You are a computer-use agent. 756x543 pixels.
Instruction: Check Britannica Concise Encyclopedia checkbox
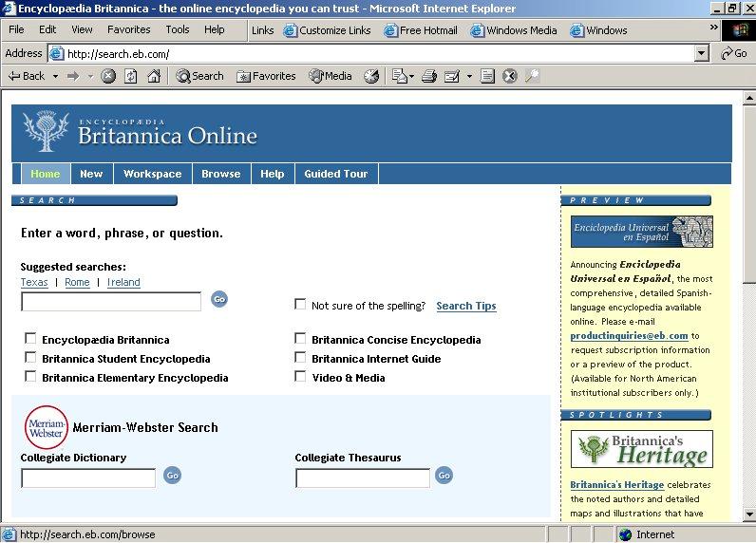click(x=300, y=338)
